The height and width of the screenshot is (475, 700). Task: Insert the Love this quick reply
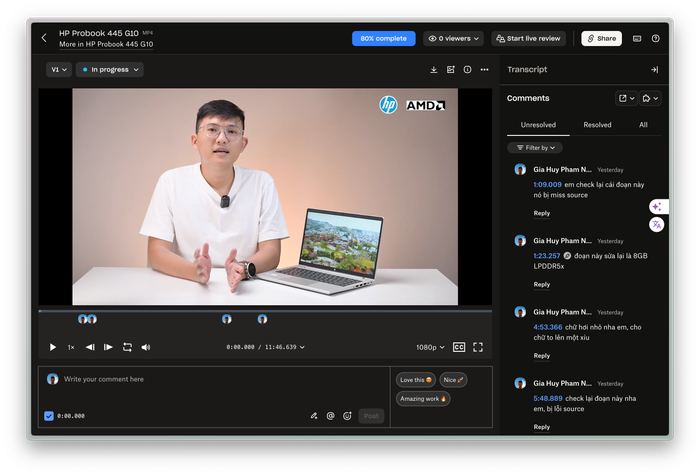(416, 380)
